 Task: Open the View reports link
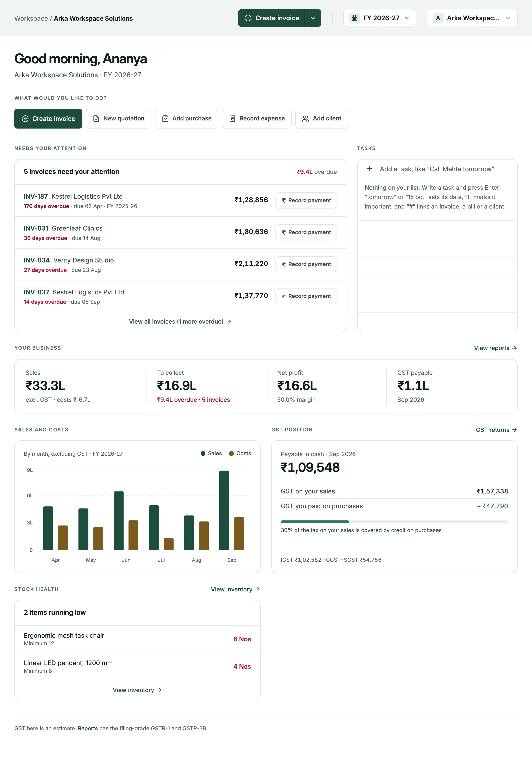(x=495, y=348)
